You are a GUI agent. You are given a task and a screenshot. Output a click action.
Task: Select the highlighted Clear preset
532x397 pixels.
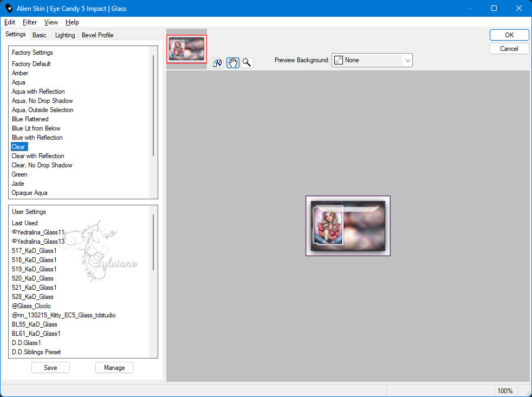19,147
